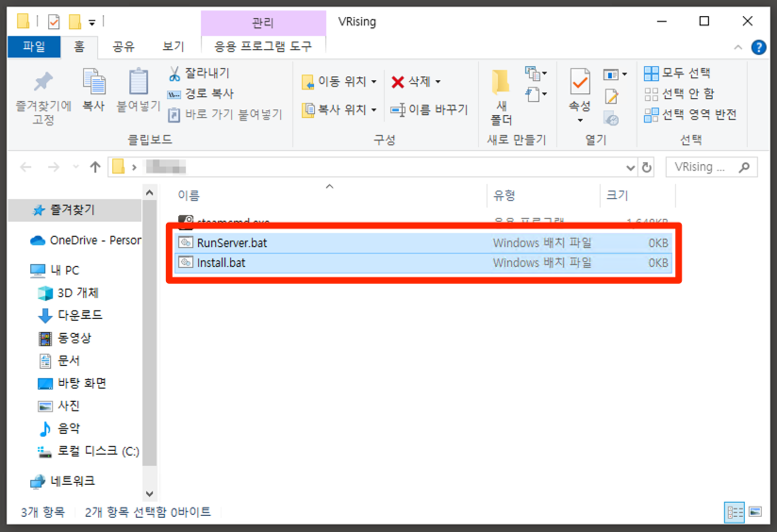Click 선택 안 함 (Select none)
777x532 pixels.
pyautogui.click(x=679, y=93)
